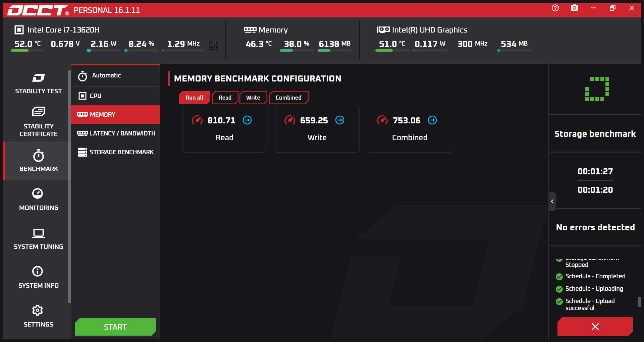Click the 0.117 W GPU power reading
This screenshot has height=342, width=644.
(430, 44)
